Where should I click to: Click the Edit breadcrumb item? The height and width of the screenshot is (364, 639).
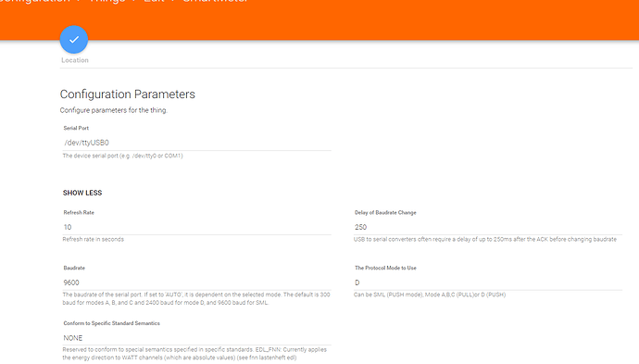pyautogui.click(x=154, y=1)
